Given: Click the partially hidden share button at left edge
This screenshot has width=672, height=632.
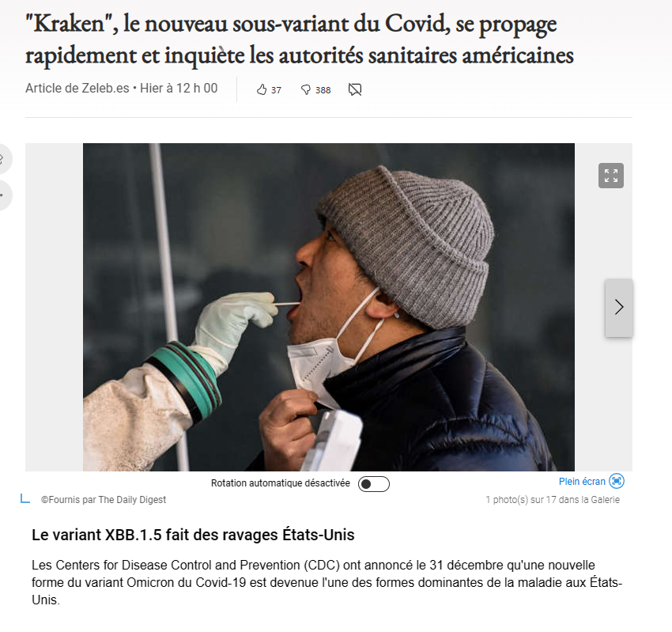Looking at the screenshot, I should coord(3,159).
